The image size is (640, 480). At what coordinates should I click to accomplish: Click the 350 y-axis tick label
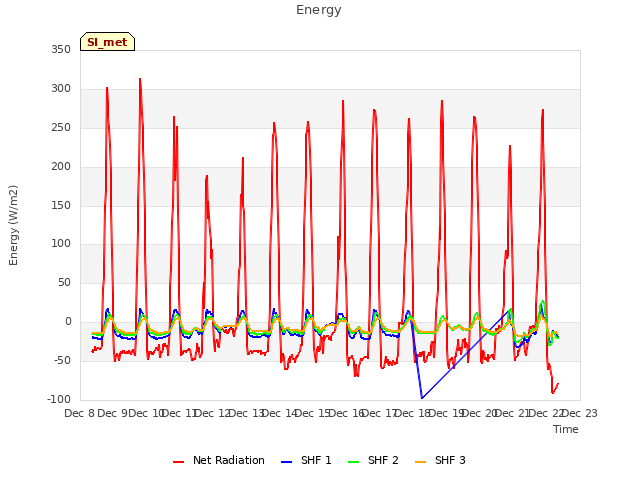click(x=61, y=50)
